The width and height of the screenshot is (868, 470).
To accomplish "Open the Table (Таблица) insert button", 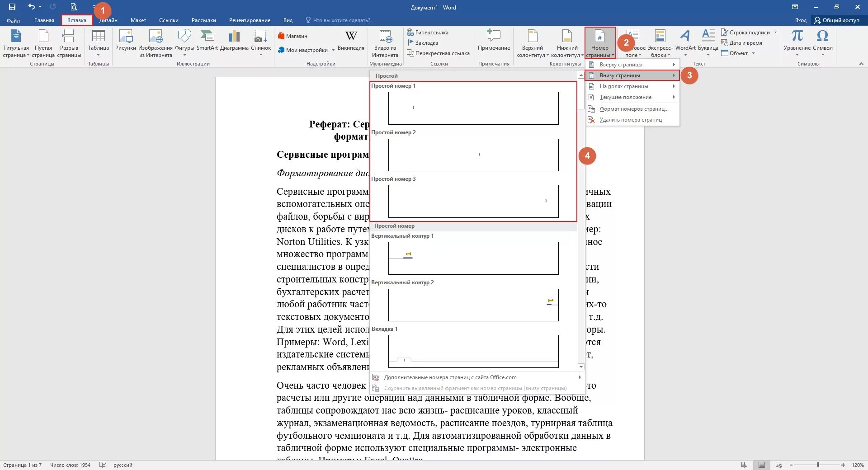I will click(98, 43).
